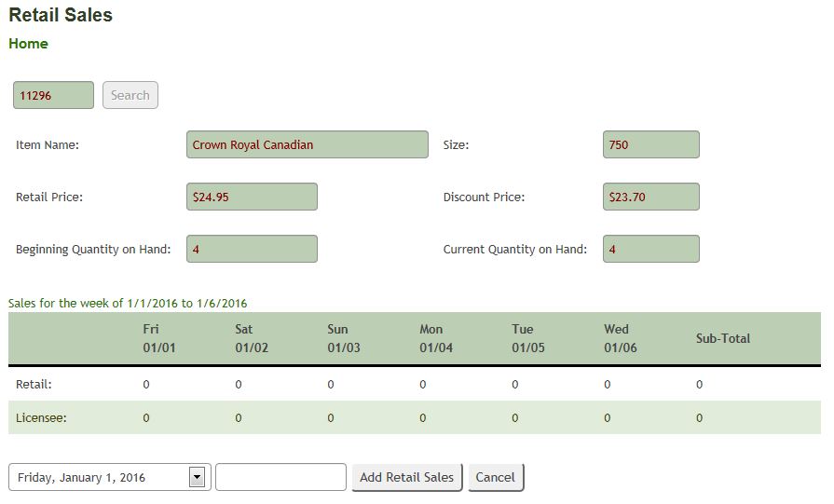The image size is (834, 504).
Task: Click the empty sales quantity input box
Action: (x=280, y=477)
